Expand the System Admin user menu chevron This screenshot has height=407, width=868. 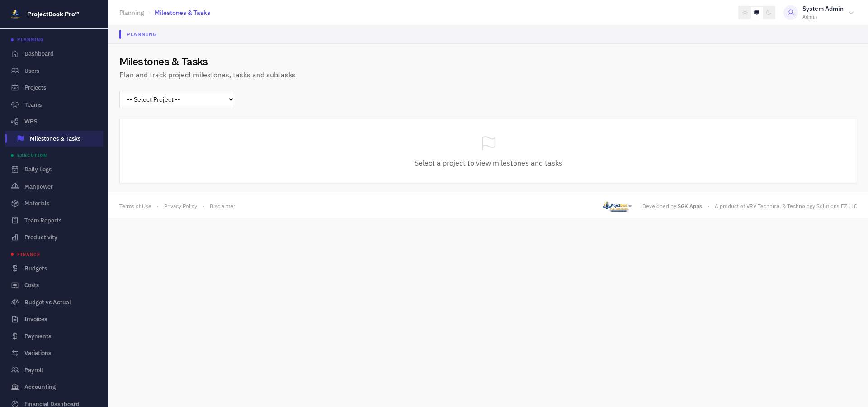(851, 13)
